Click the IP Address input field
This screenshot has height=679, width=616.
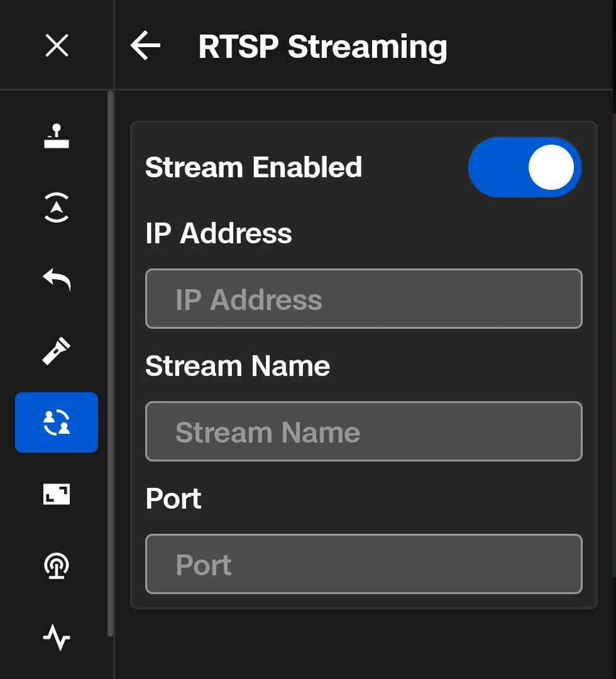363,299
